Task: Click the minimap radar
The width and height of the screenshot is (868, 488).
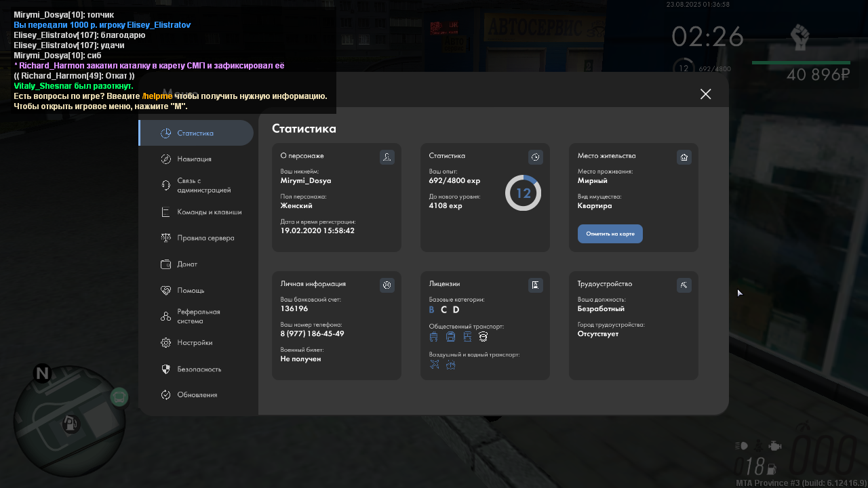Action: (x=70, y=422)
